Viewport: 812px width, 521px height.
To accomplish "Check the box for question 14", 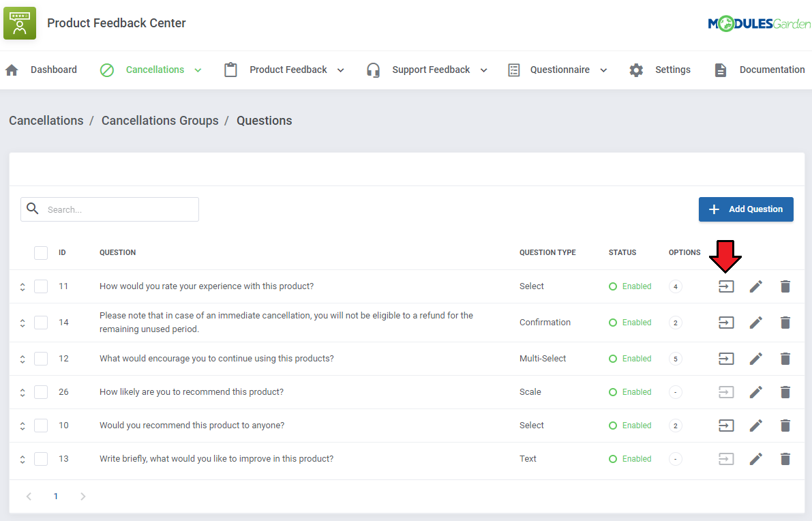I will 41,323.
